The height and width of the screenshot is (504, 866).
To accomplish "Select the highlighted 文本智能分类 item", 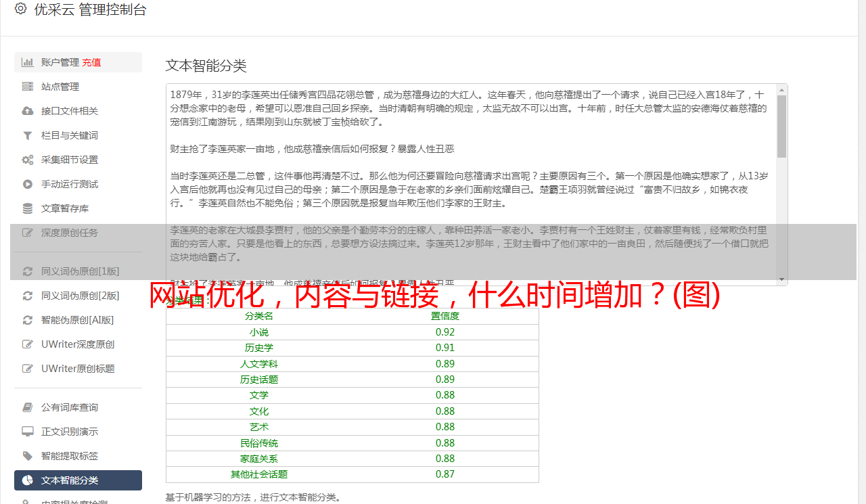I will click(78, 480).
